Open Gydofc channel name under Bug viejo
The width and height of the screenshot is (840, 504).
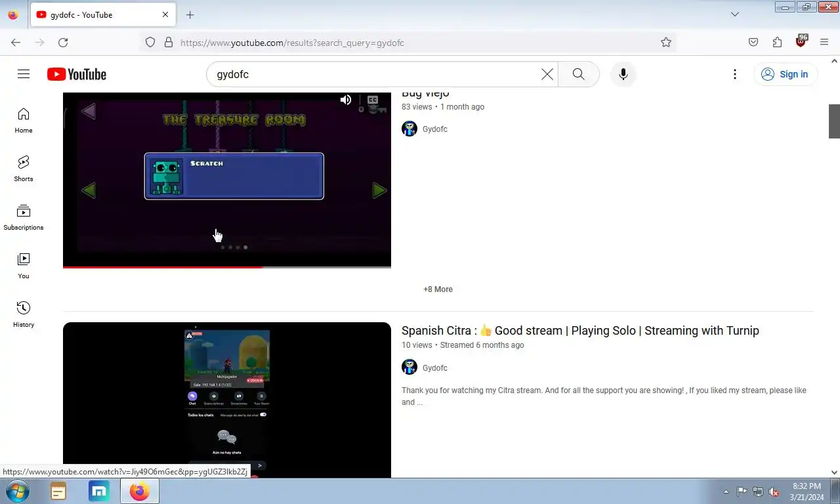435,129
